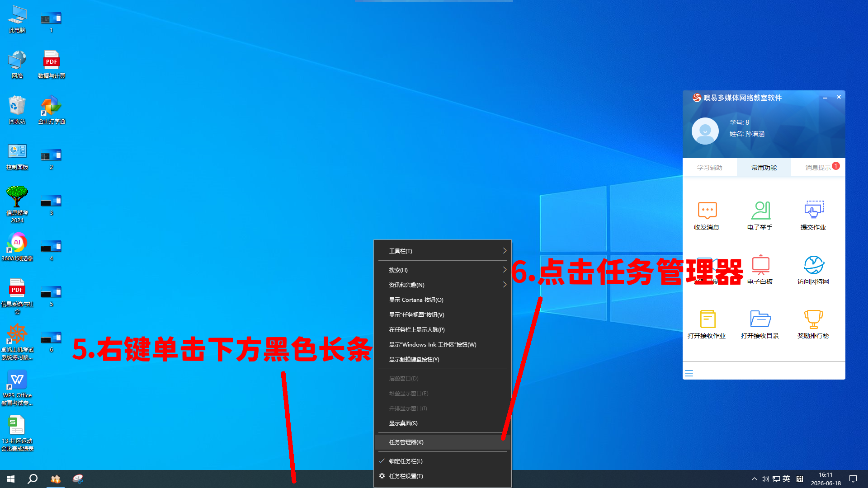
Task: Open the Windows Start button
Action: point(11,479)
